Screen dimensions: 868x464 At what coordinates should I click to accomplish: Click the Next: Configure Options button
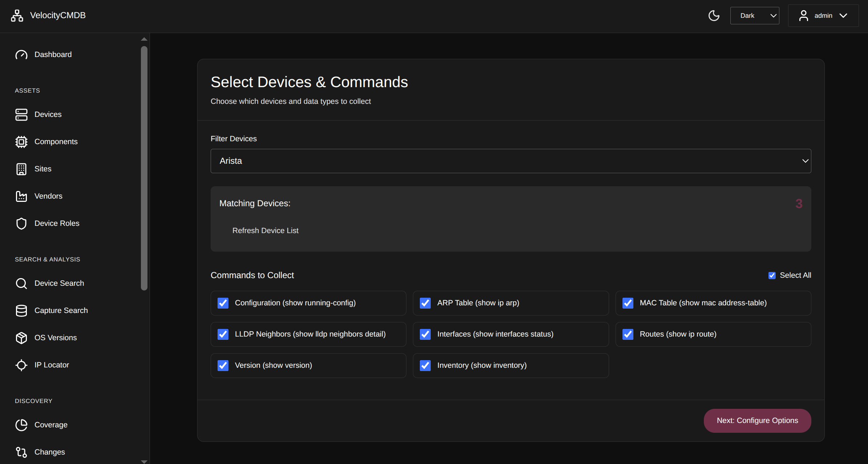tap(757, 420)
